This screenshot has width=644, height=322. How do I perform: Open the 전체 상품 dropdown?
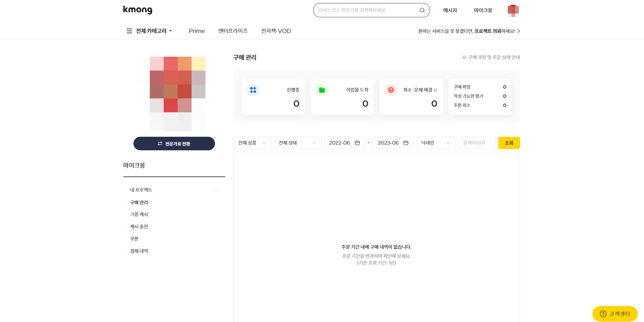click(252, 143)
